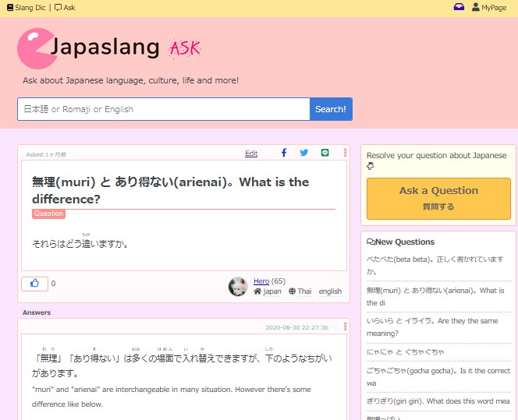Click the thumbs-up like button
Viewport: 518px width, 420px height.
pyautogui.click(x=34, y=284)
